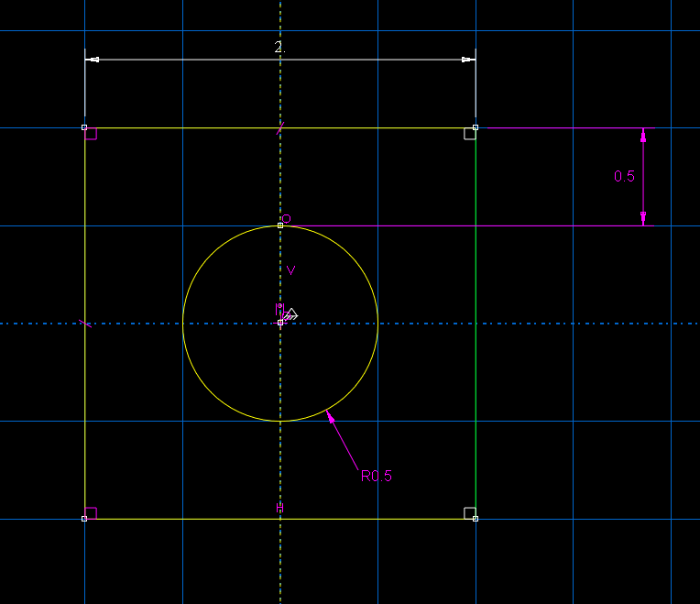Select the V vertical constraint symbol
The width and height of the screenshot is (700, 604).
click(x=290, y=270)
